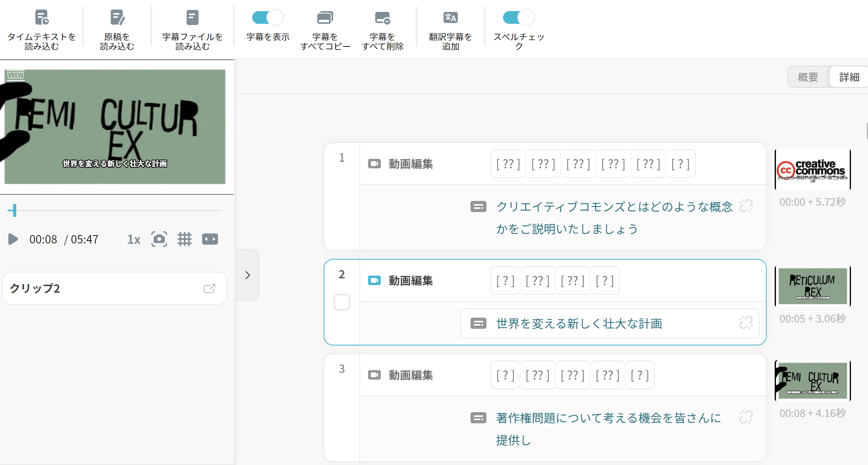The image size is (868, 465).
Task: Capture a frame with the camera icon
Action: 159,239
